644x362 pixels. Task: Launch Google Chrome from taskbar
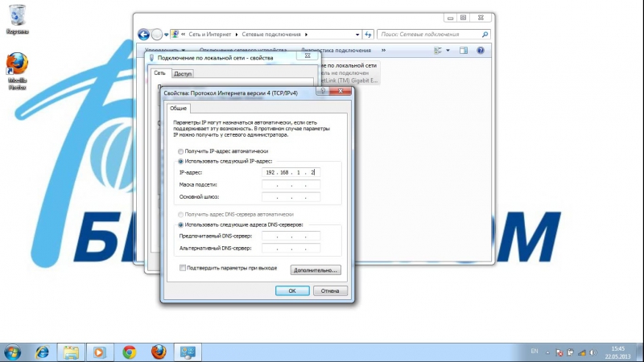click(x=129, y=352)
